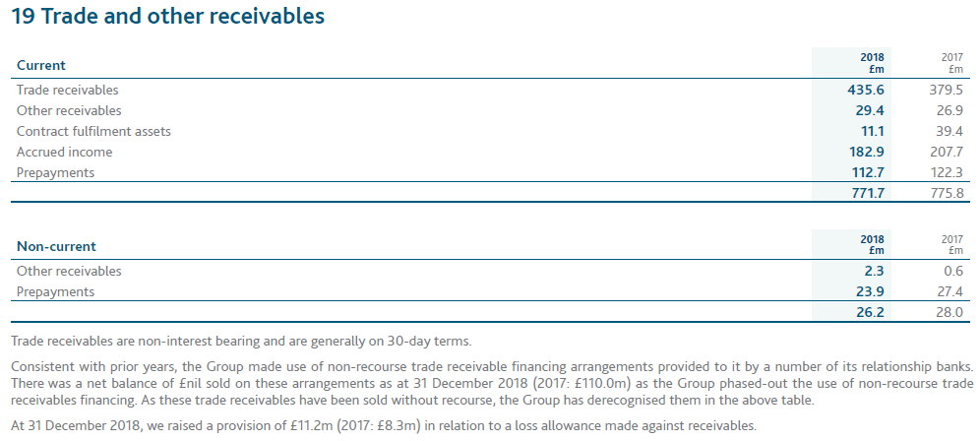Click the 379.5 trade receivables 2017 value
980x441 pixels.
pos(945,91)
